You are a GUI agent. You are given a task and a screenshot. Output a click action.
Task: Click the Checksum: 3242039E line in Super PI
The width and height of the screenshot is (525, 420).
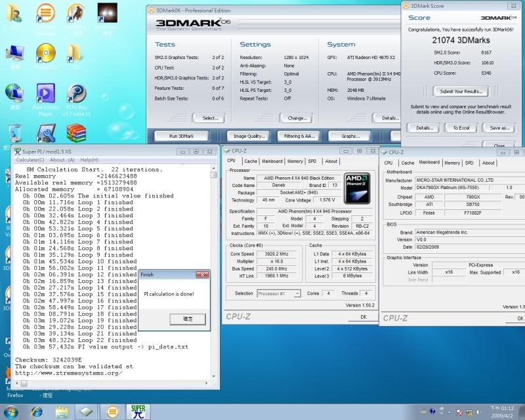(48, 360)
